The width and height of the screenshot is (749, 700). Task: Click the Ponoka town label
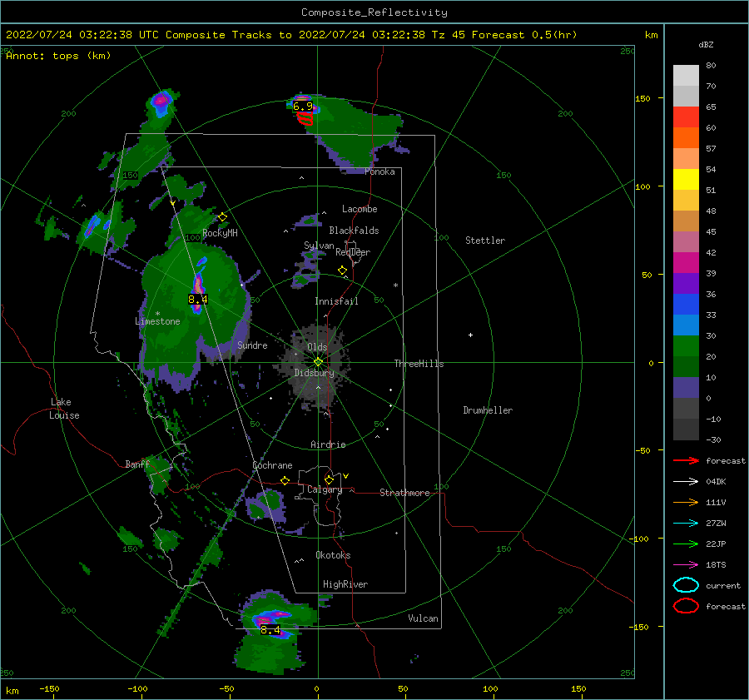click(x=379, y=171)
